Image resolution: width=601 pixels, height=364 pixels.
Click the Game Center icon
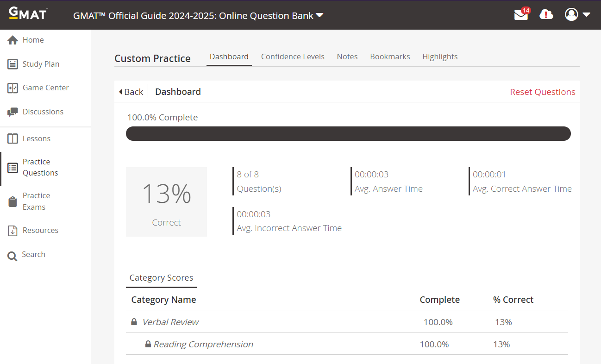13,88
